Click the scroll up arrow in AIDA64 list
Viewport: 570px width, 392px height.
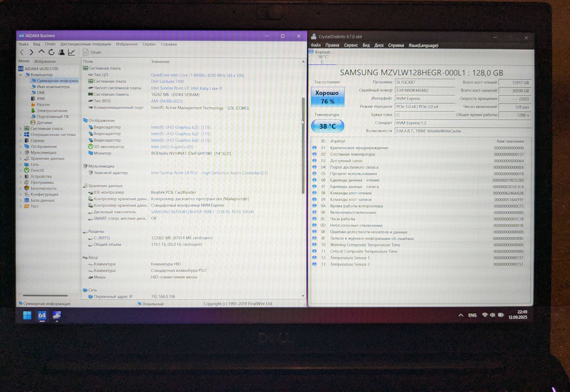pos(303,61)
